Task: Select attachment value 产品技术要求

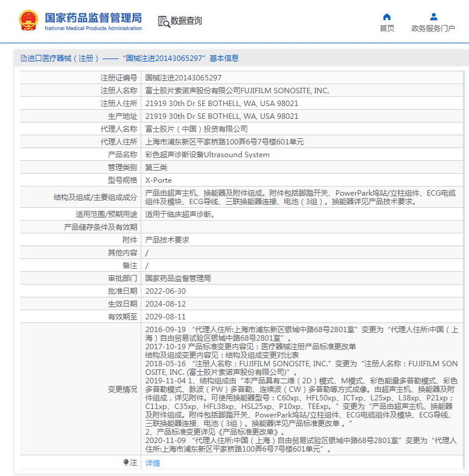Action: click(167, 240)
